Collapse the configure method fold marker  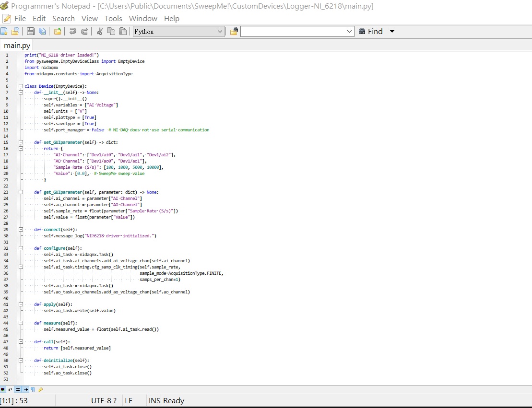pyautogui.click(x=21, y=248)
